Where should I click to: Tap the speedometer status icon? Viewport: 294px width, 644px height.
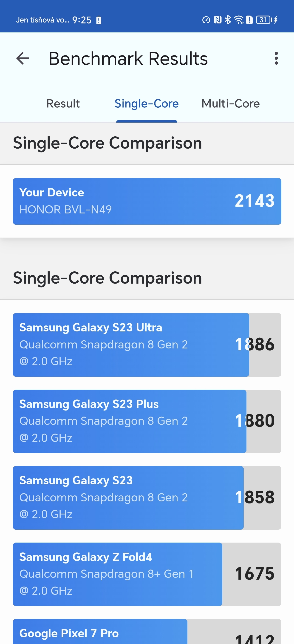point(206,20)
